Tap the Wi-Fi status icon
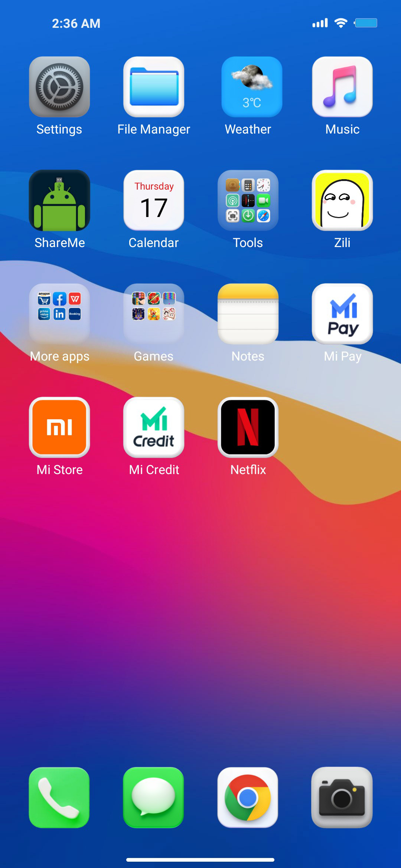Viewport: 401px width, 868px height. pos(341,23)
